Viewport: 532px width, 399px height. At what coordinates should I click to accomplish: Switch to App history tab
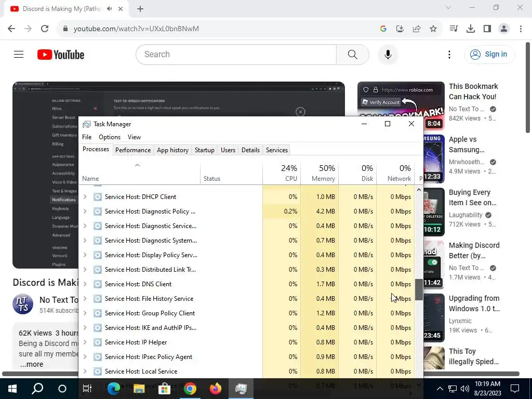172,150
